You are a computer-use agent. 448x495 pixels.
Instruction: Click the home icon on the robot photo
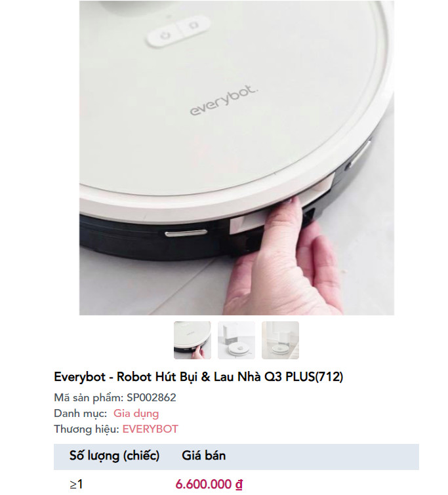click(193, 26)
